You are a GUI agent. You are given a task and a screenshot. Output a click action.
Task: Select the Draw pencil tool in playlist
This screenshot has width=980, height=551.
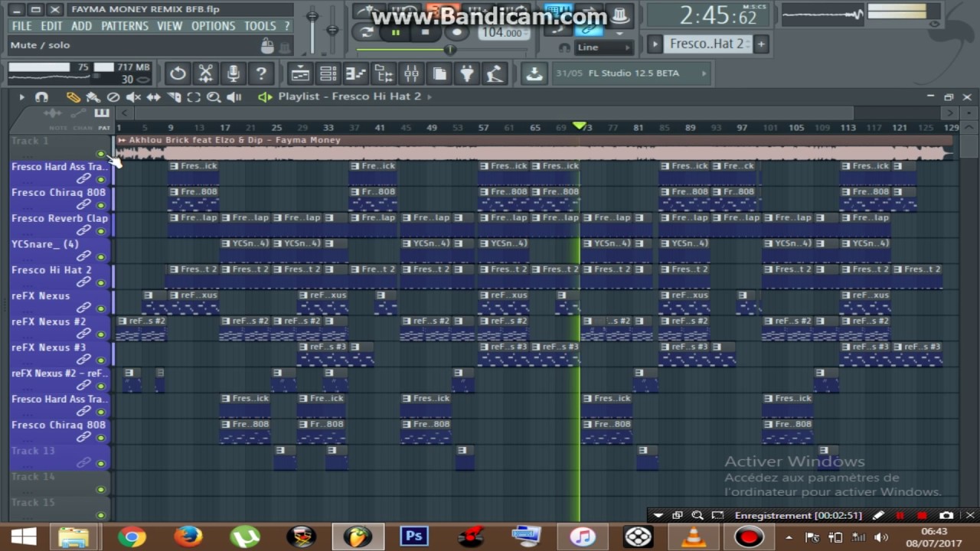click(73, 97)
